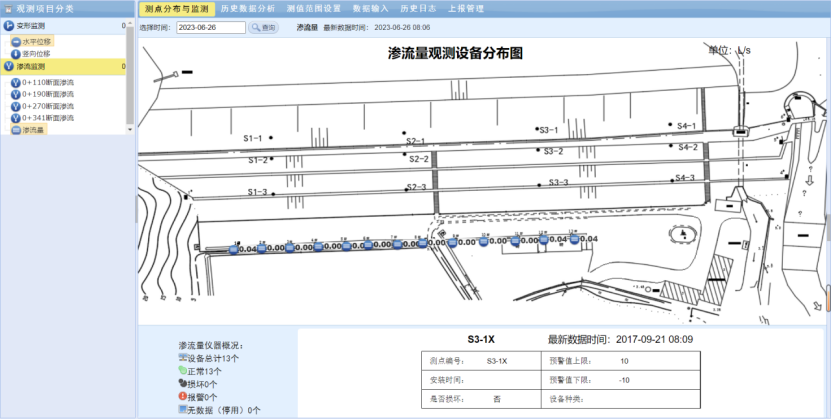Click the 选择时间 date input field
831x419 pixels.
coord(210,28)
